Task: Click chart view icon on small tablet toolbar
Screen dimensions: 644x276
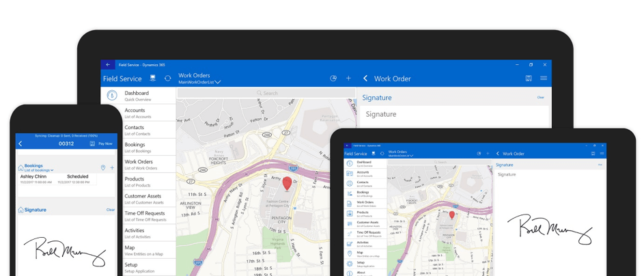Action: tap(479, 154)
